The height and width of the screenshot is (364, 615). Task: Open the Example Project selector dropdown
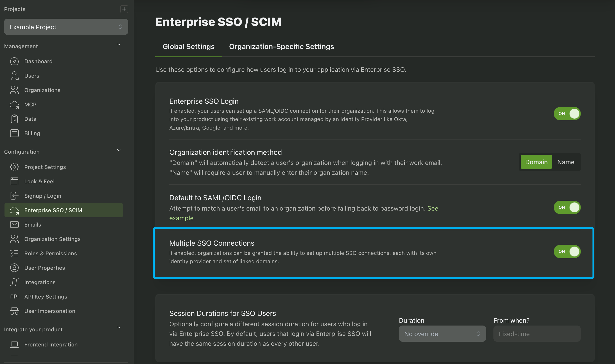(66, 27)
